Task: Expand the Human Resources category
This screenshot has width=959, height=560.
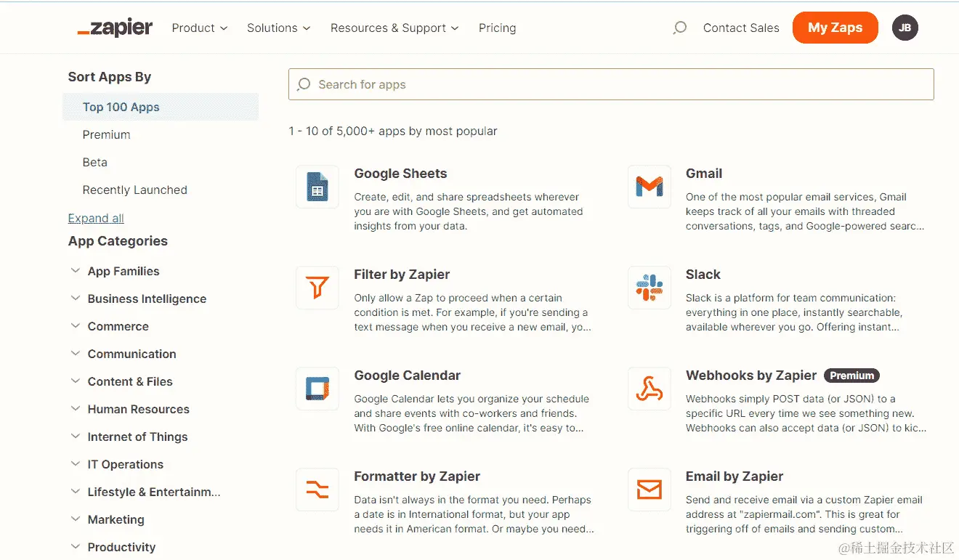Action: tap(130, 409)
